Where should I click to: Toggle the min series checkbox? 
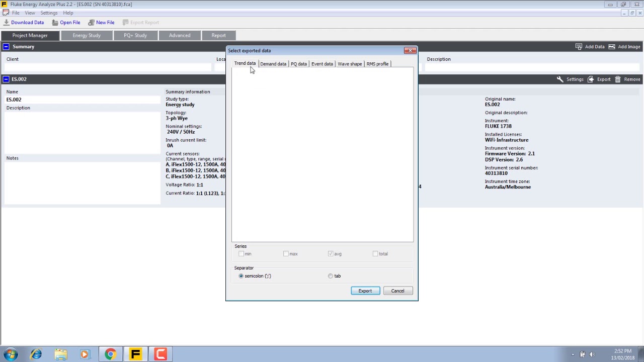click(x=241, y=254)
